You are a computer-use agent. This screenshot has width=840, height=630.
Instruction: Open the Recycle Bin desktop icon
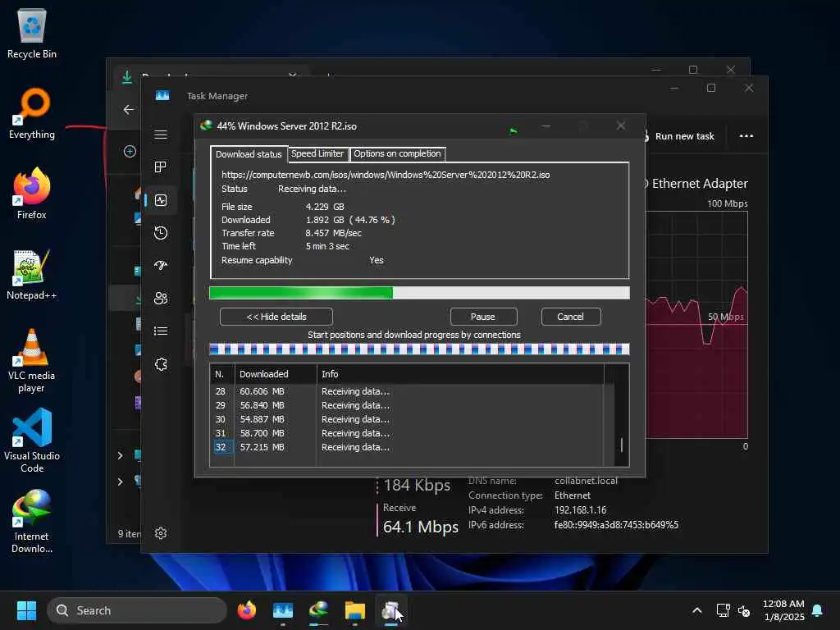32,33
